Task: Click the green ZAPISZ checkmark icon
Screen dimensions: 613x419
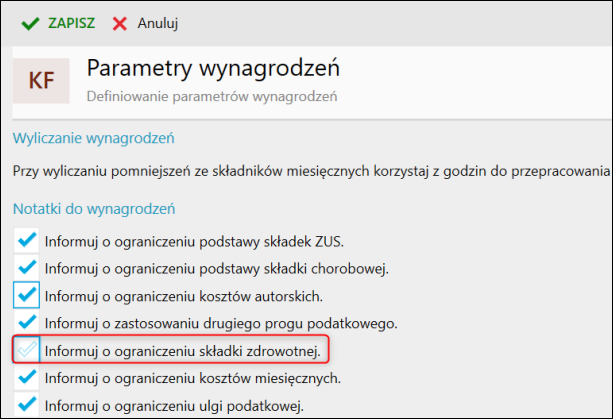Action: point(30,23)
